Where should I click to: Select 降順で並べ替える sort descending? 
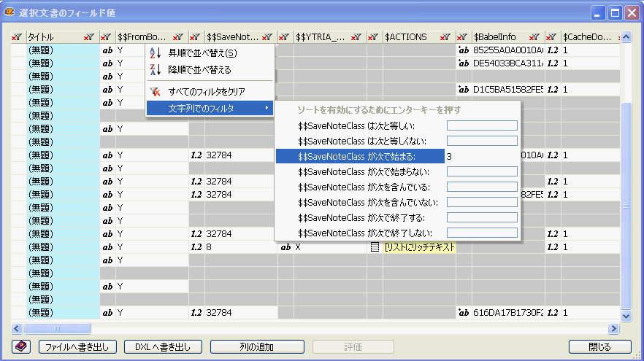pyautogui.click(x=199, y=70)
